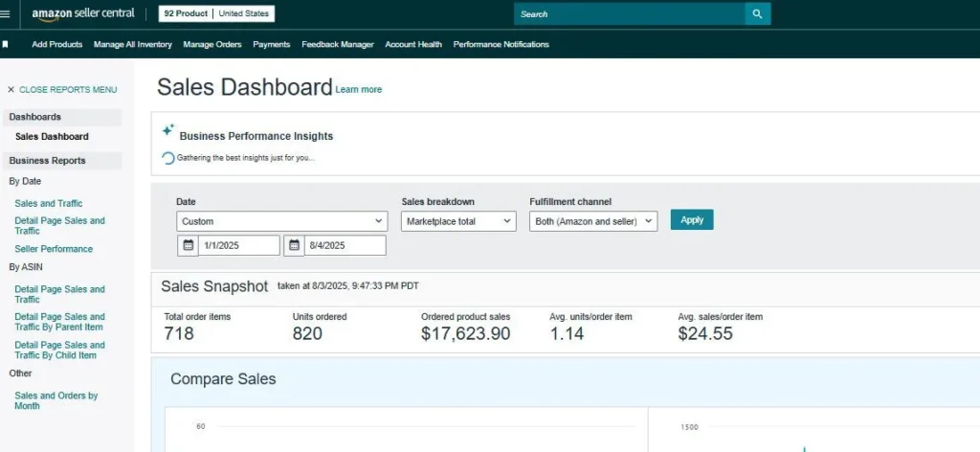Click the search magnifier icon
Screen dimensions: 980x452
pos(757,14)
